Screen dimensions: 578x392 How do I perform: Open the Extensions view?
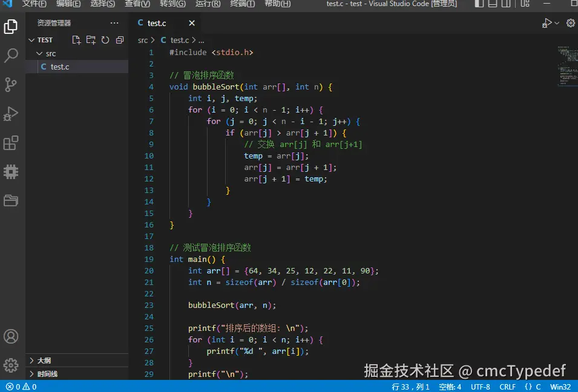(x=11, y=143)
